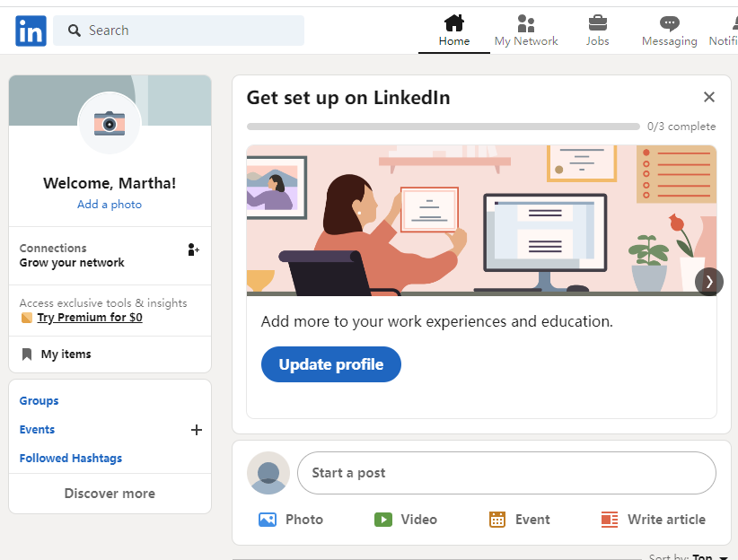Open the Messaging tab label
738x560 pixels.
(669, 41)
